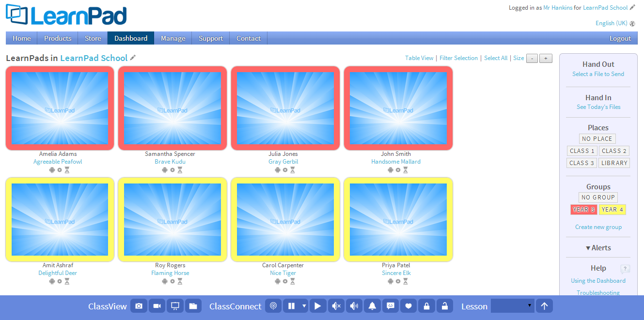This screenshot has width=644, height=320.
Task: Click the Android icon under Amelia Adams
Action: (52, 170)
